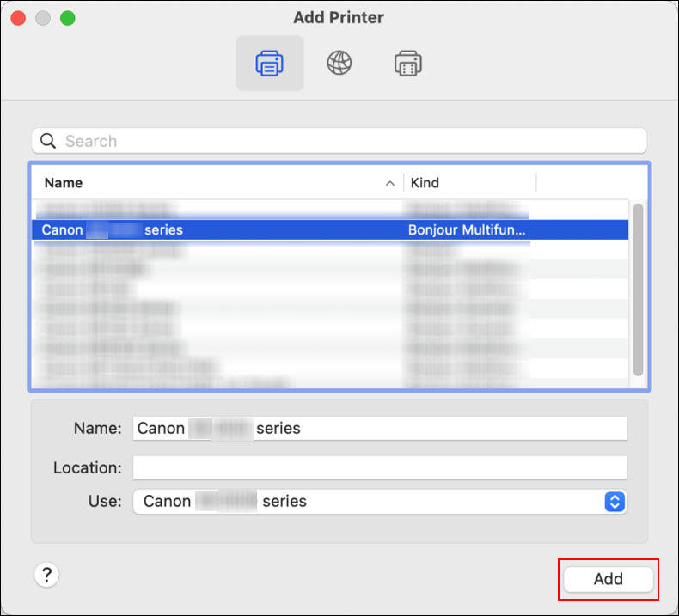Open the Use driver dropdown
The height and width of the screenshot is (616, 679).
pyautogui.click(x=380, y=501)
